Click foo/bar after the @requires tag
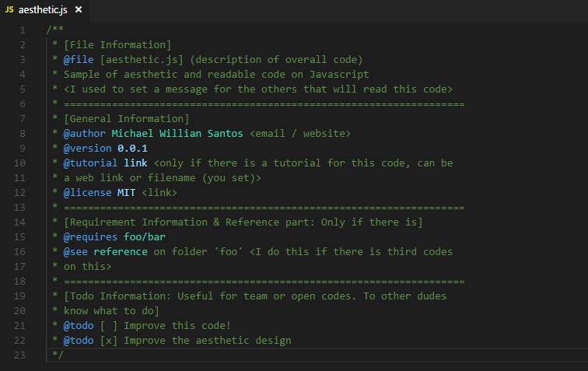588x371 pixels. (144, 237)
